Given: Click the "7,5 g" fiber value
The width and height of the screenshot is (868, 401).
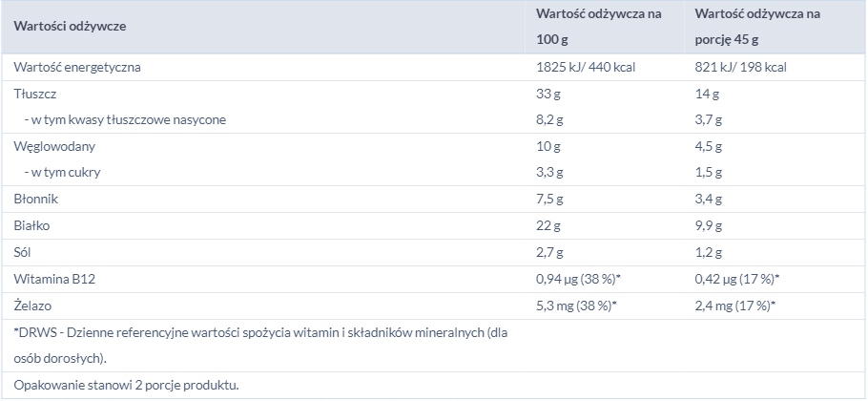Looking at the screenshot, I should [551, 200].
